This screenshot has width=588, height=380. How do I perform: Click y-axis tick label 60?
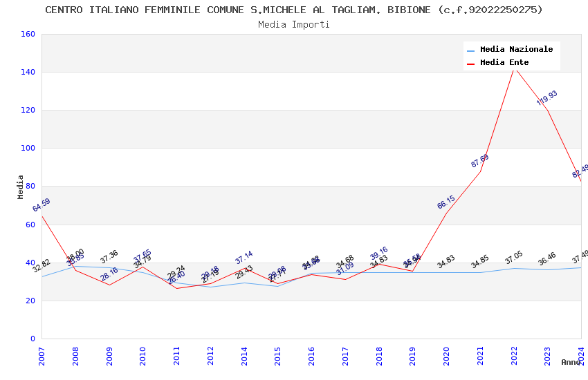click(x=30, y=225)
